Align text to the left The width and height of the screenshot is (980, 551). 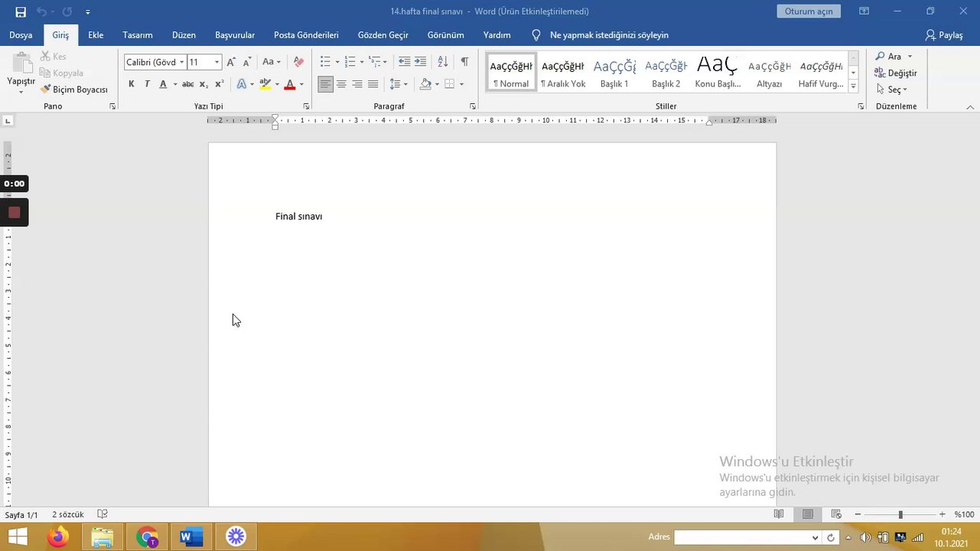click(x=326, y=84)
